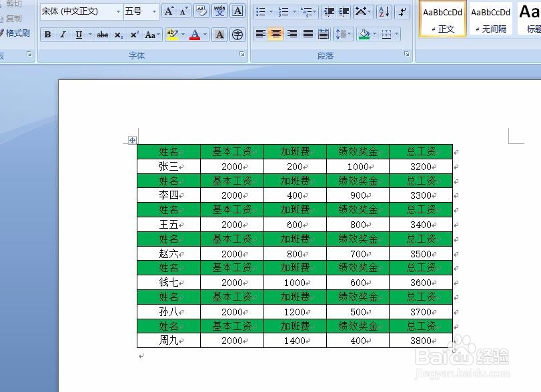
Task: Click the cell containing 赵六
Action: pyautogui.click(x=169, y=254)
